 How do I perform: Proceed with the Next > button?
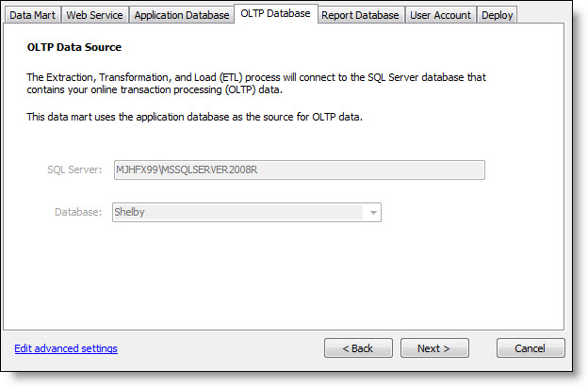pyautogui.click(x=434, y=348)
